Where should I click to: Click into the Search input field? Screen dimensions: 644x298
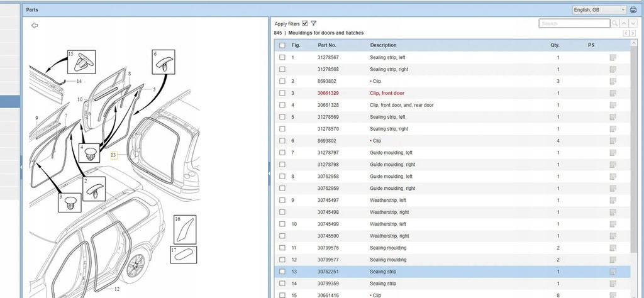pyautogui.click(x=574, y=23)
